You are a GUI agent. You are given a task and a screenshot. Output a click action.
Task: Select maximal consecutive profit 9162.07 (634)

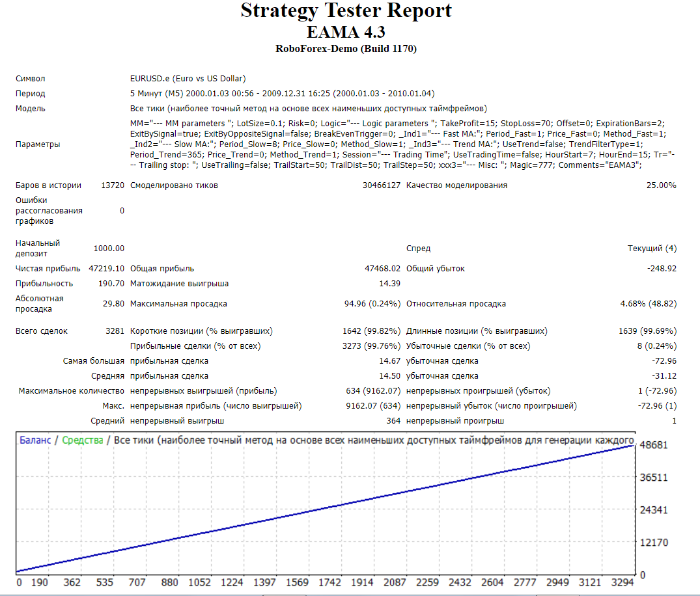[x=373, y=406]
